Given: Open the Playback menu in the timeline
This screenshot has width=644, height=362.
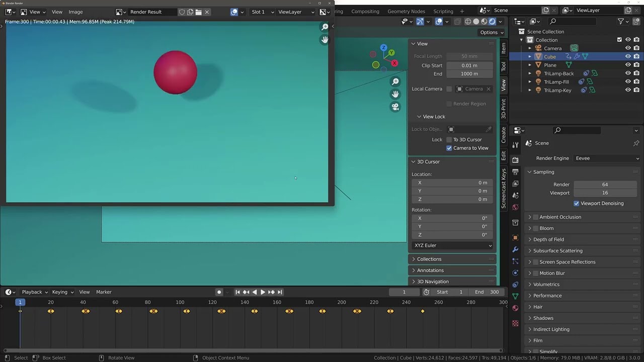Looking at the screenshot, I should pyautogui.click(x=31, y=292).
